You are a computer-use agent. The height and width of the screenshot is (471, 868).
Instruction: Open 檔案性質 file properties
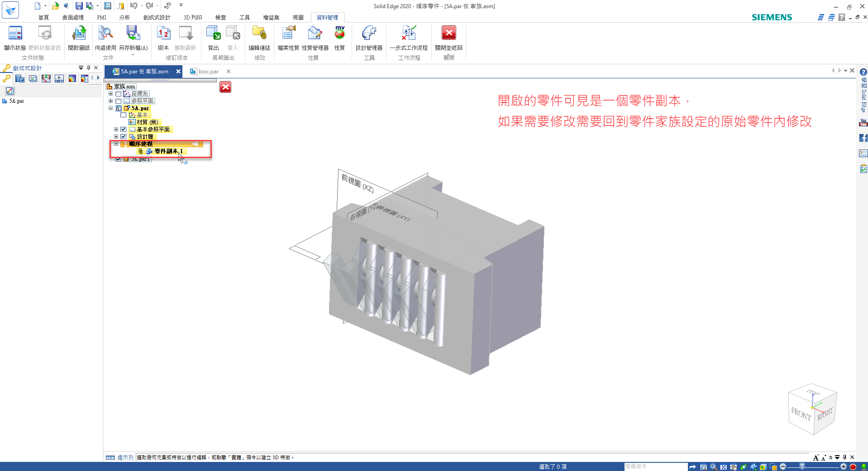[x=288, y=33]
